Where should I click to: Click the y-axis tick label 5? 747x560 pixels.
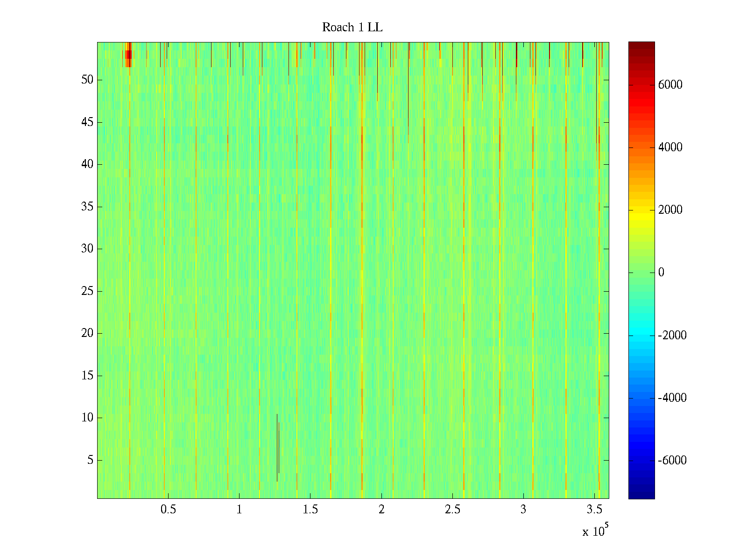click(90, 460)
